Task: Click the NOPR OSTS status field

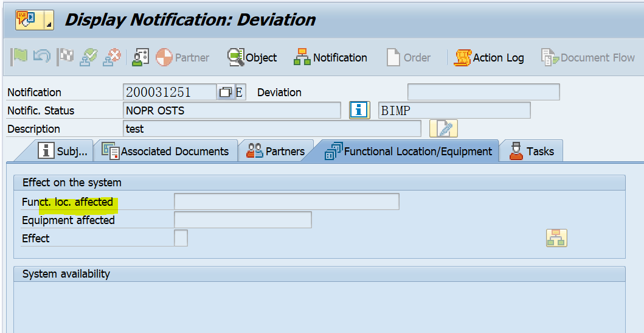Action: pos(232,110)
